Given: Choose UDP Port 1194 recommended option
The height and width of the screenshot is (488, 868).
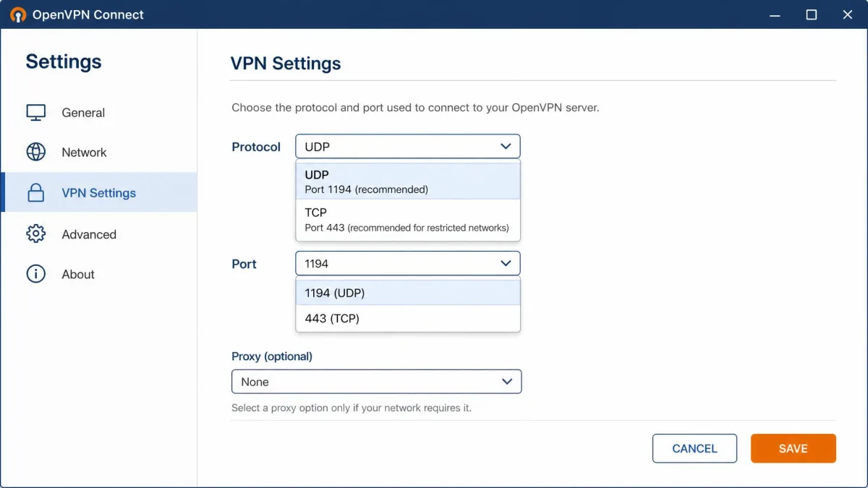Looking at the screenshot, I should [x=408, y=181].
